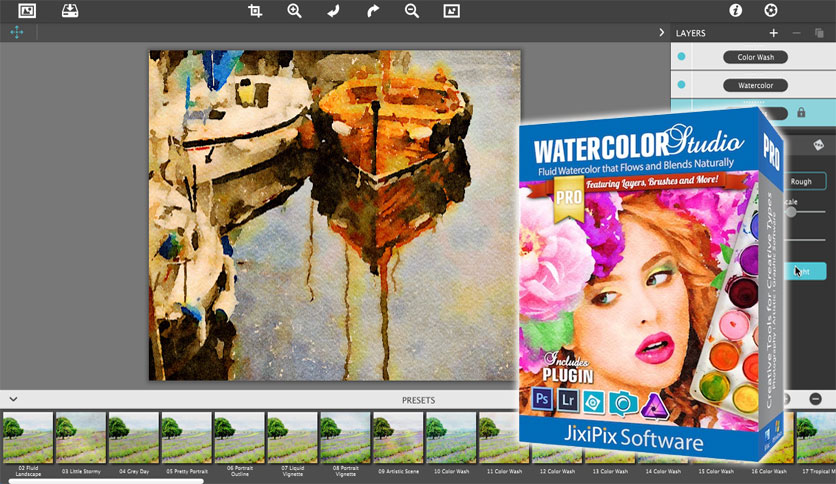This screenshot has height=484, width=836.
Task: Apply the 07 Liquid Vignette preset
Action: (x=292, y=437)
